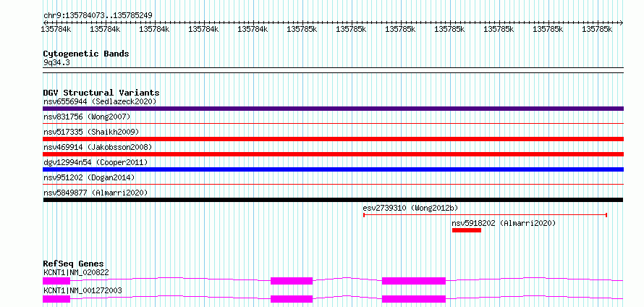Select the widest exon block of NM_020822
This screenshot has height=307, width=644.
coord(414,281)
